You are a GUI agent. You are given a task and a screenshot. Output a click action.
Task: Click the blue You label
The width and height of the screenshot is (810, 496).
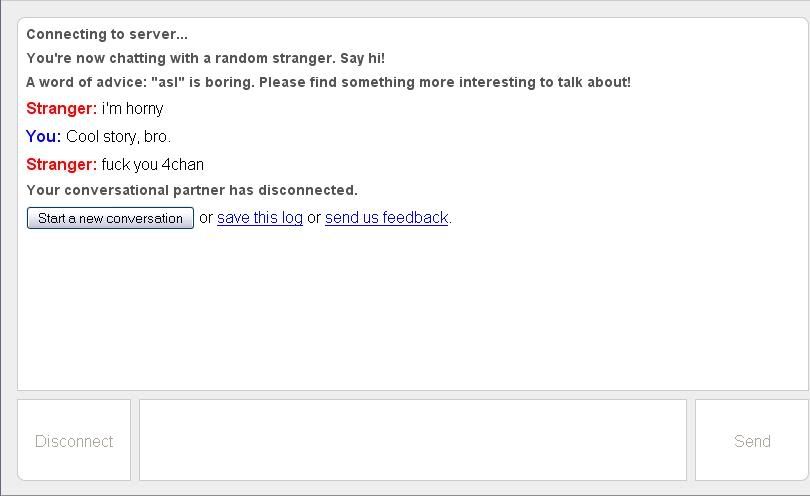pos(43,136)
